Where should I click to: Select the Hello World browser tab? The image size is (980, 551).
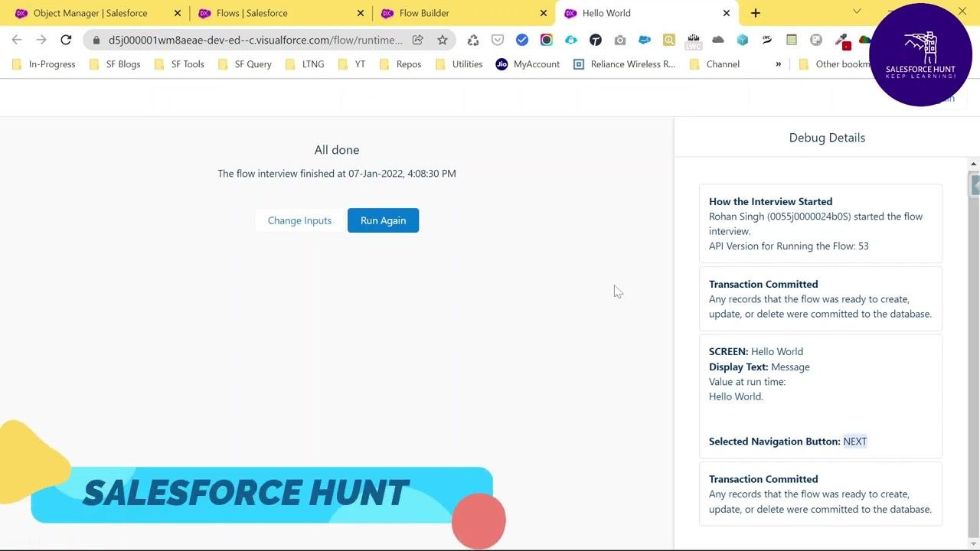[606, 13]
